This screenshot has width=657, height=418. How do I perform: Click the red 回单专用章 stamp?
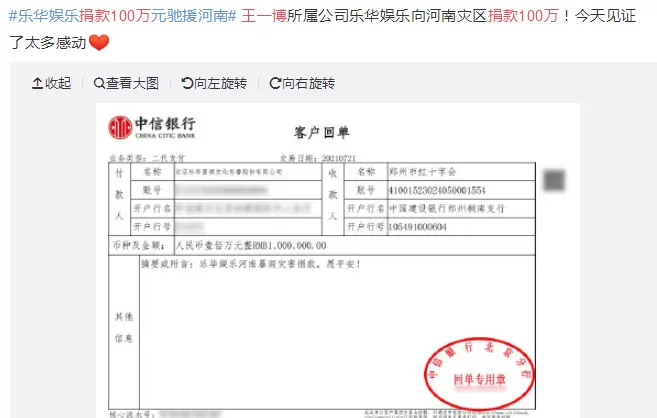pos(479,373)
